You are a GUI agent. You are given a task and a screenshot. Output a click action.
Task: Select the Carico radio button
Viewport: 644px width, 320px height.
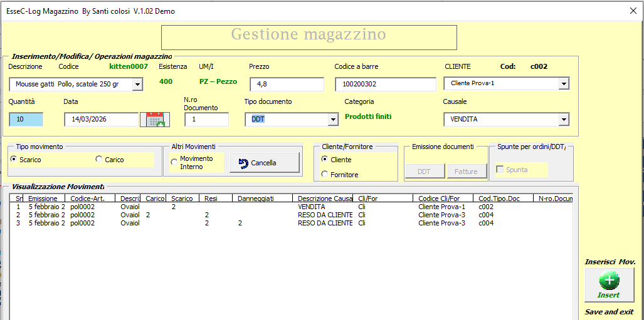(x=99, y=160)
